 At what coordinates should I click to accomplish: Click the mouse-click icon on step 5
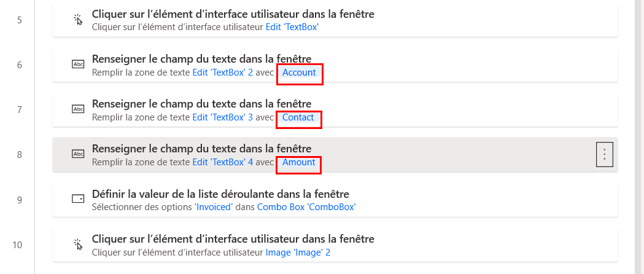point(78,20)
